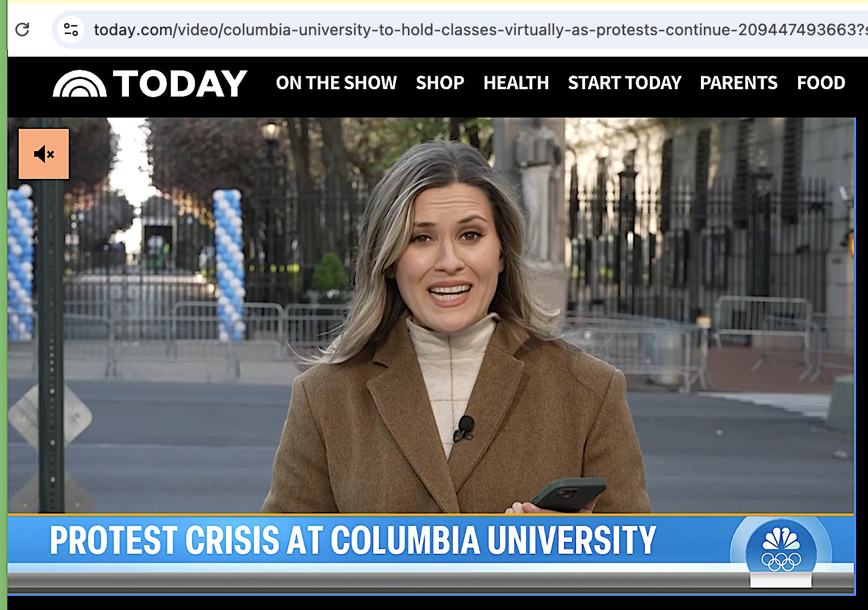
Task: Open the FOOD section
Action: click(821, 83)
